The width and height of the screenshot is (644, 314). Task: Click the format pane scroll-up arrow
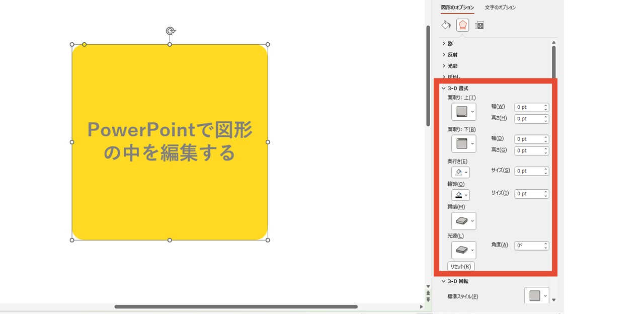click(554, 43)
